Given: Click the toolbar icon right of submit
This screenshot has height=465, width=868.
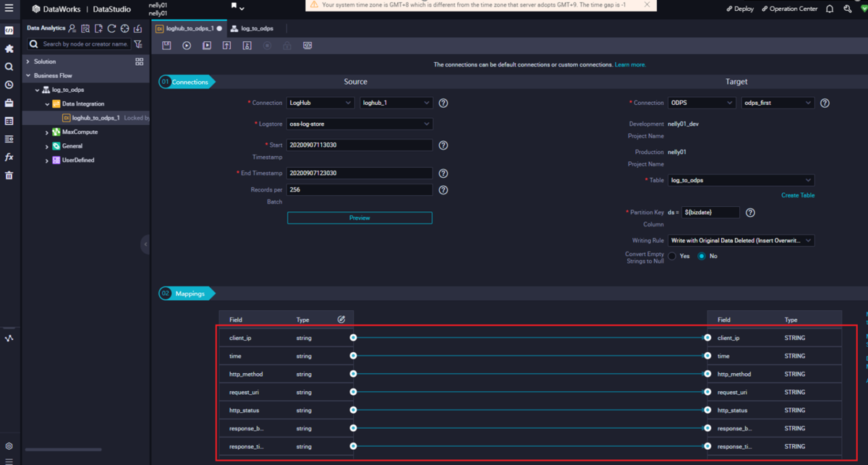Looking at the screenshot, I should [x=247, y=46].
